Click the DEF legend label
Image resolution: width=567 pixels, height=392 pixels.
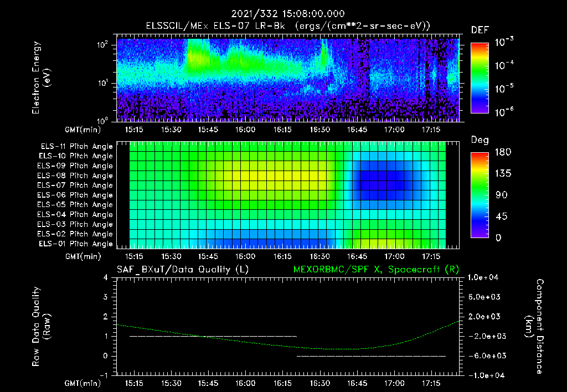[x=480, y=30]
